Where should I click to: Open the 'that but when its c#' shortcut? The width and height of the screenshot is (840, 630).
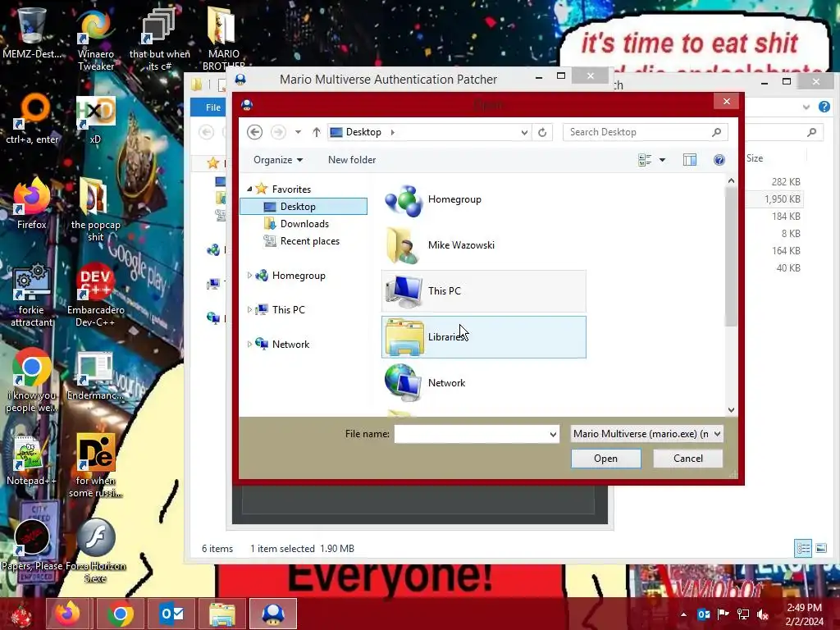coord(160,39)
